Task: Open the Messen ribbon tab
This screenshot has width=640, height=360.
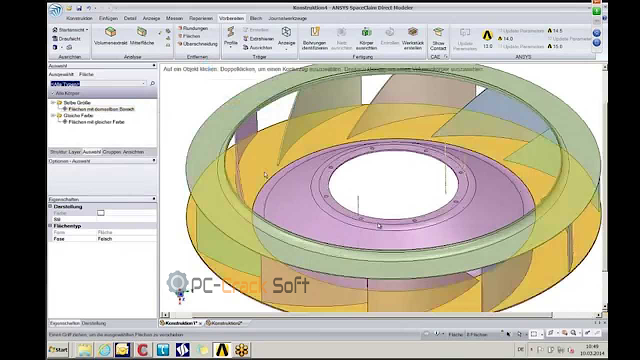Action: coord(174,18)
